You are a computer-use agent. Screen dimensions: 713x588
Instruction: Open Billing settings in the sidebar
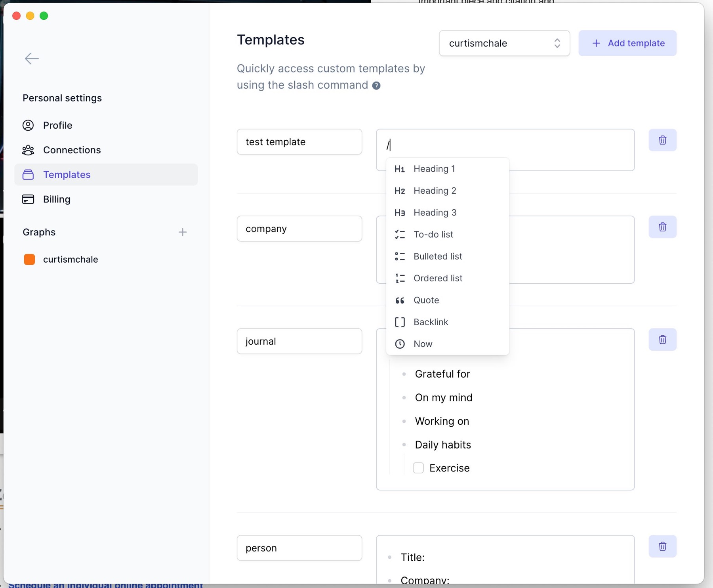pos(57,199)
